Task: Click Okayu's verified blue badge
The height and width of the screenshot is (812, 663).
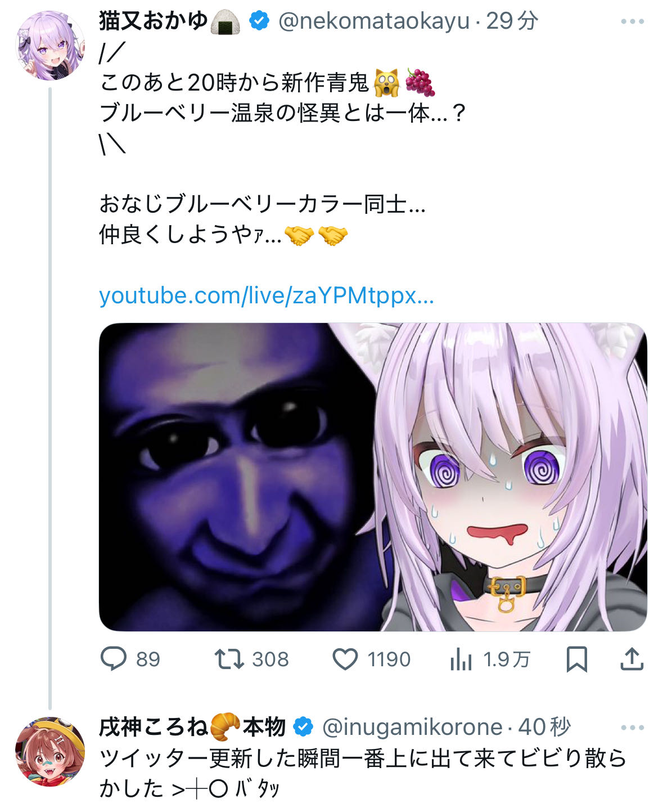Action: click(259, 21)
